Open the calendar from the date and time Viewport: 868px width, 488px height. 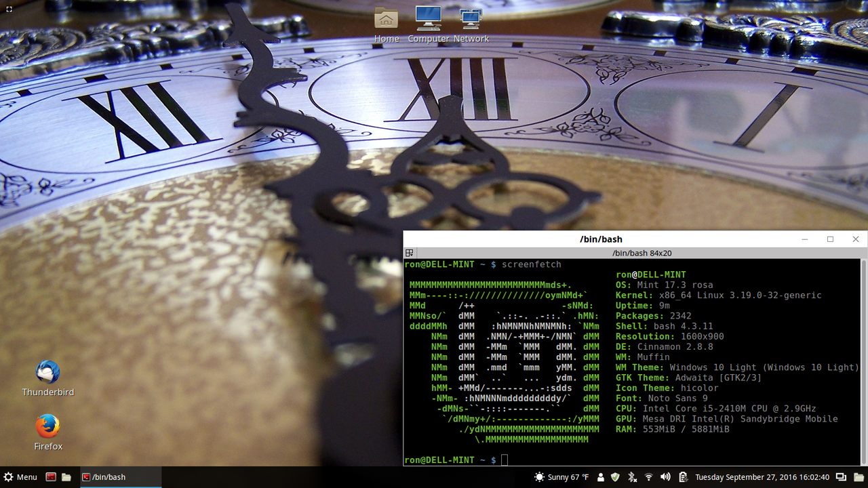(x=762, y=477)
